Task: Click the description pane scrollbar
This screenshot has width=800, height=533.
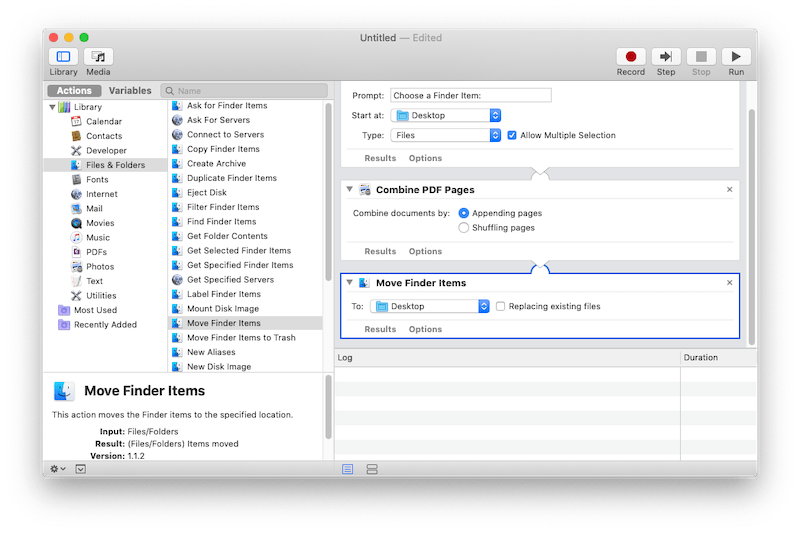Action: point(328,407)
